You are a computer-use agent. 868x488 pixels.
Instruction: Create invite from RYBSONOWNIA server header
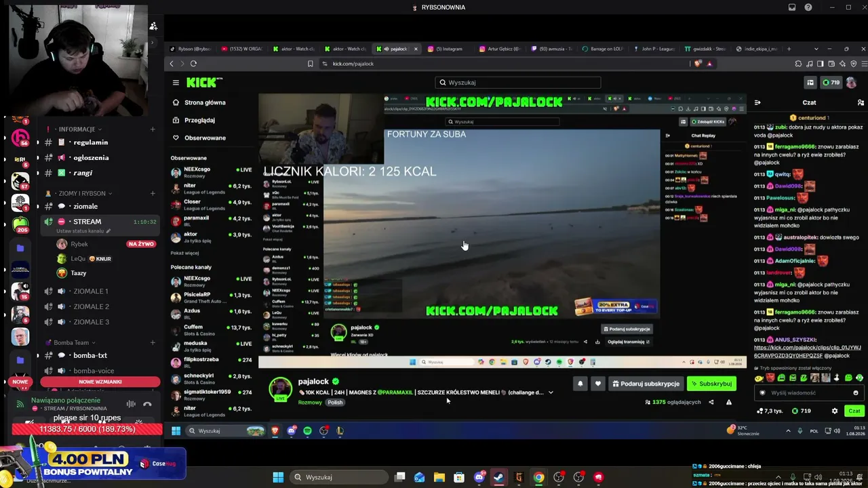coord(153,26)
